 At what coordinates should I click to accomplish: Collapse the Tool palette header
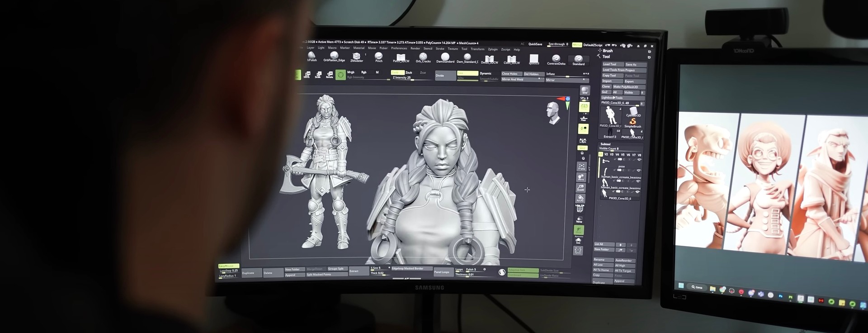606,57
